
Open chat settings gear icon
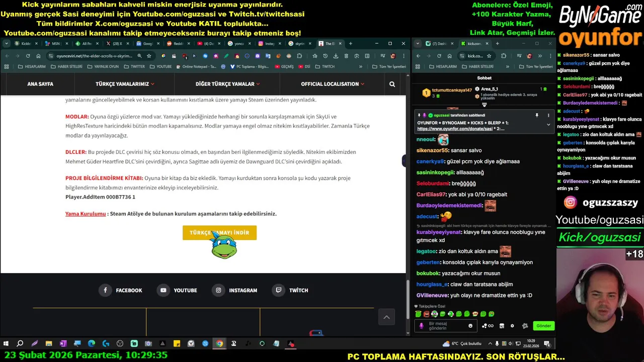tap(512, 326)
